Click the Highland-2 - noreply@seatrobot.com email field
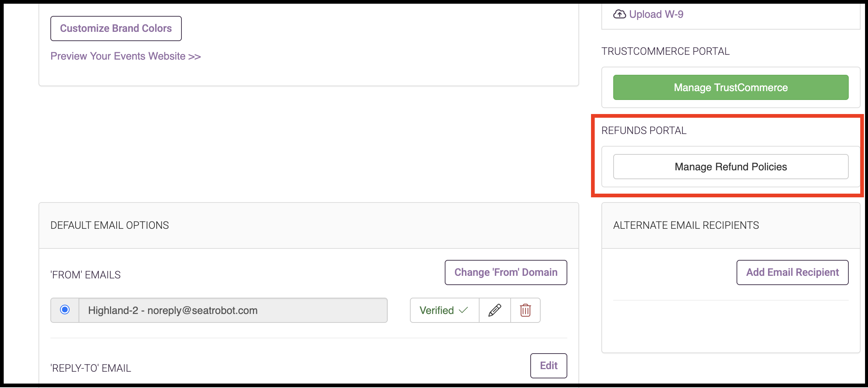The width and height of the screenshot is (868, 388). click(x=233, y=310)
